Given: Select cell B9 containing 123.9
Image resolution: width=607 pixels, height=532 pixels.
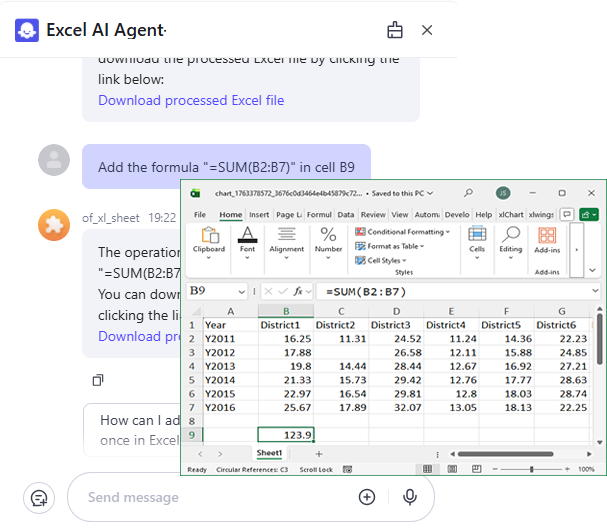Looking at the screenshot, I should pyautogui.click(x=286, y=435).
